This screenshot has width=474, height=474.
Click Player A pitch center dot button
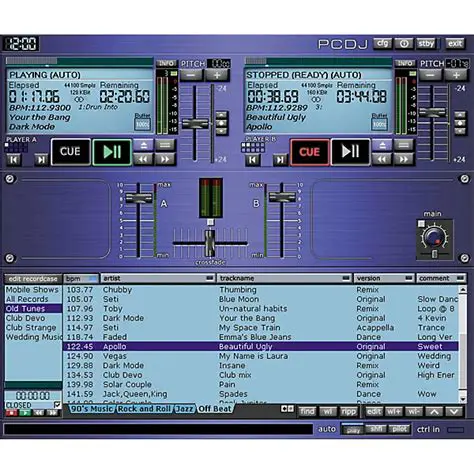222,123
